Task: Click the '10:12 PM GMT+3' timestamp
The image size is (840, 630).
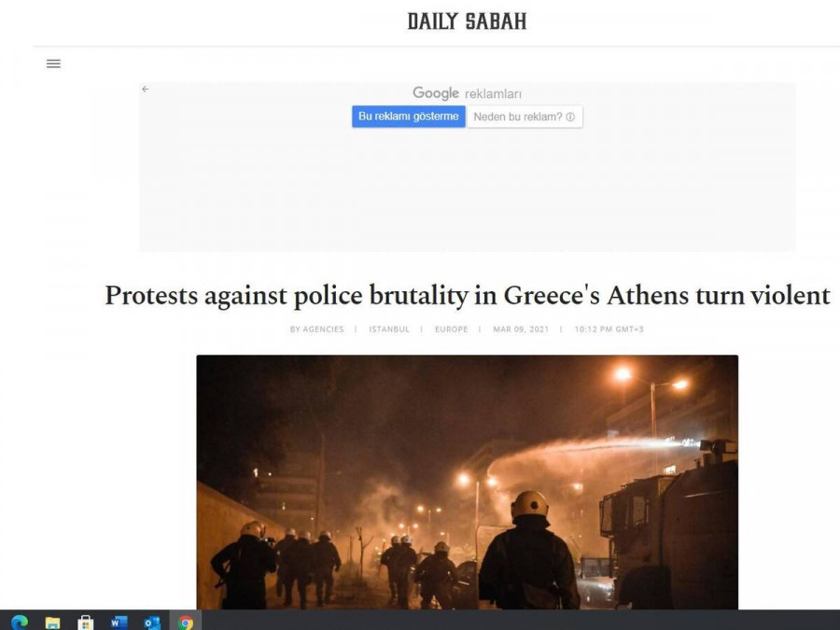Action: [x=609, y=329]
